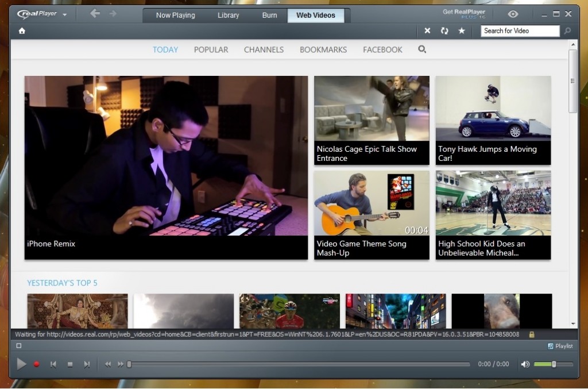The image size is (588, 389).
Task: Open the Library tab
Action: [228, 16]
